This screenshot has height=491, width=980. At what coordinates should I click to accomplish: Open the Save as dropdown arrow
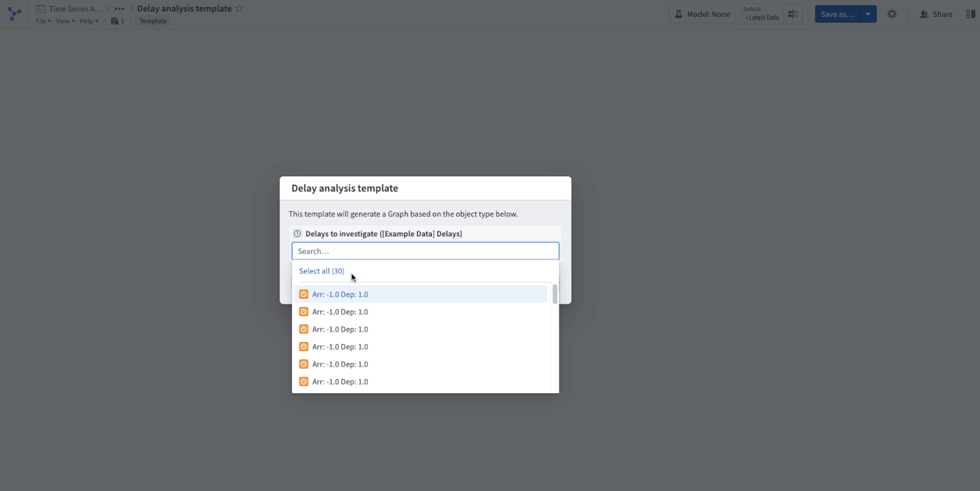tap(868, 14)
